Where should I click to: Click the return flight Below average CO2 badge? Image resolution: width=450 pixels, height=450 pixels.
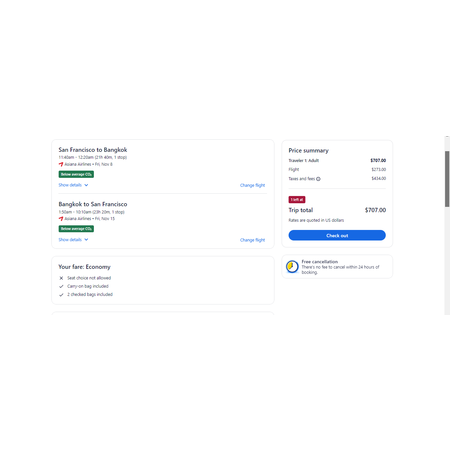pyautogui.click(x=76, y=229)
